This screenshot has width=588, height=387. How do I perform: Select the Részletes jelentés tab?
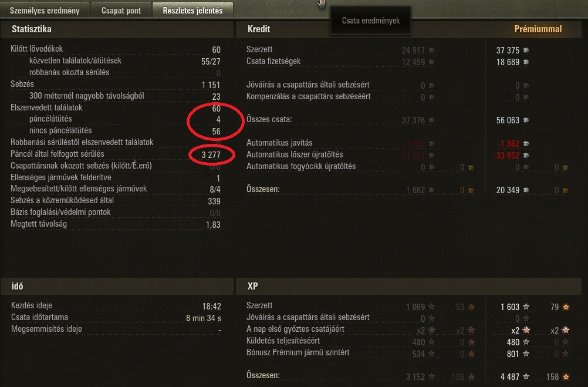(192, 10)
